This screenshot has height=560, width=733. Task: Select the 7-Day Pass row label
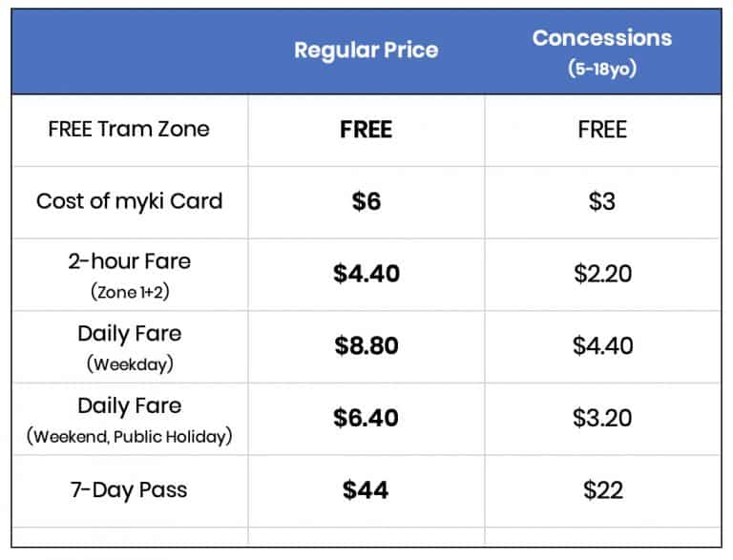point(129,490)
